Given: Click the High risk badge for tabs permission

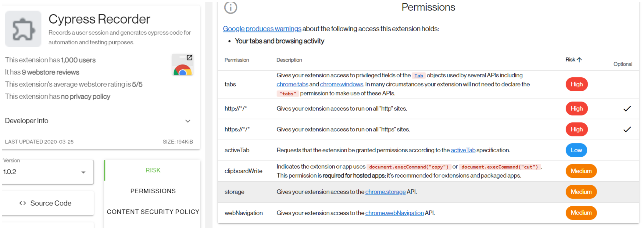Looking at the screenshot, I should tap(577, 84).
